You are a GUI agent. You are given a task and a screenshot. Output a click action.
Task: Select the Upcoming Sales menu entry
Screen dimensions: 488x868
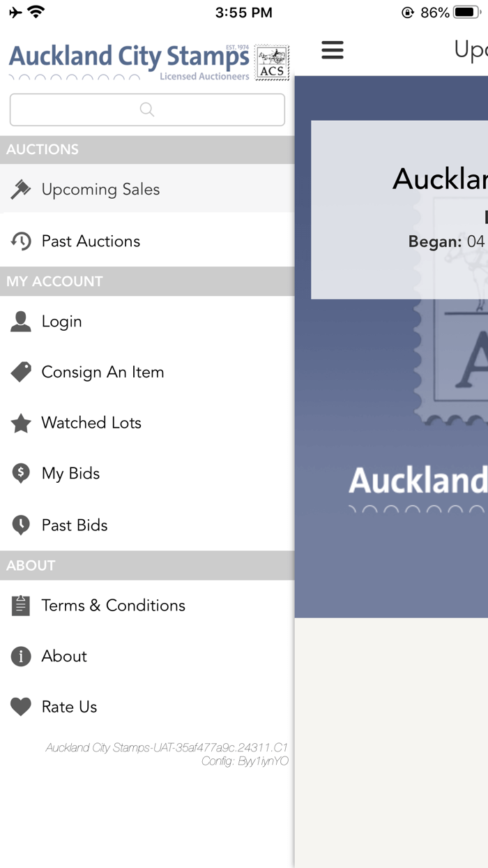pos(101,188)
